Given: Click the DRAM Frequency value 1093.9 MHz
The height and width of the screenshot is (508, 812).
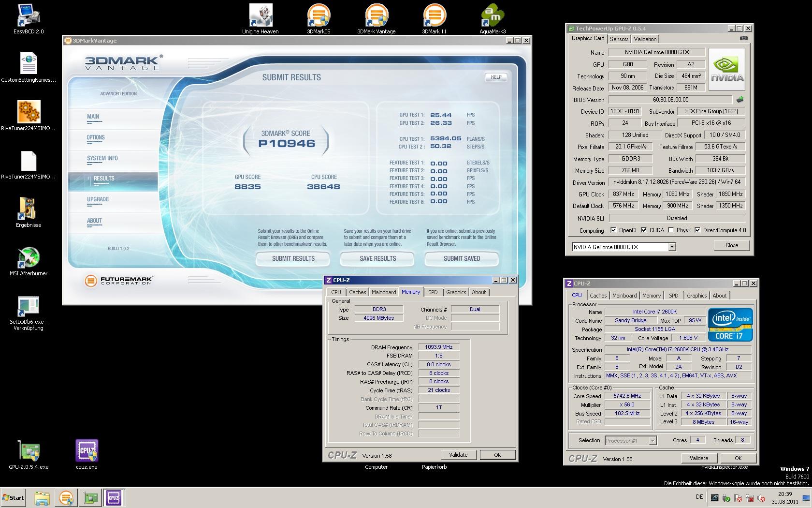Looking at the screenshot, I should [439, 347].
